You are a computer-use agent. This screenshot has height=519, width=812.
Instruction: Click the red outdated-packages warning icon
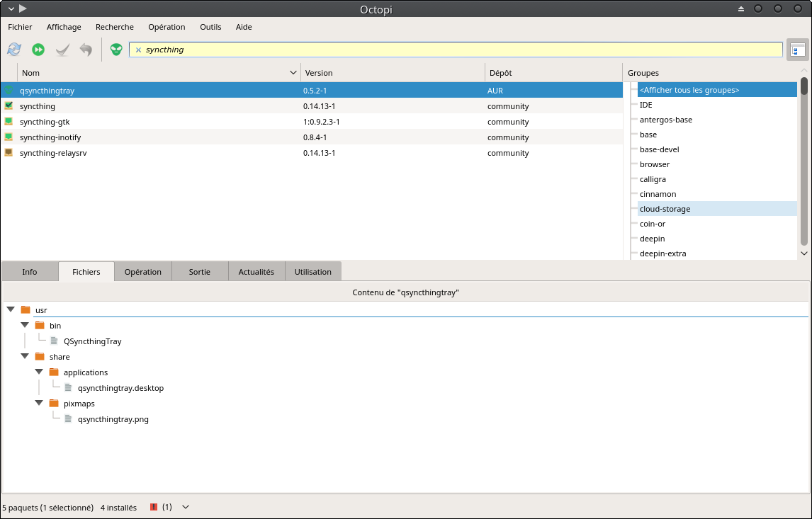pyautogui.click(x=153, y=507)
